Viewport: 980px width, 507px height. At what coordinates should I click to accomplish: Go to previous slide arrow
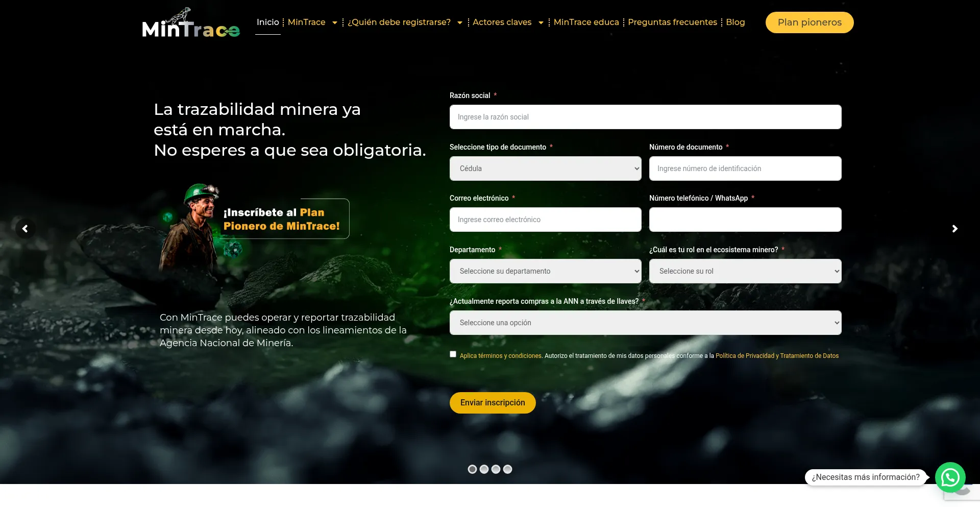[x=25, y=229]
